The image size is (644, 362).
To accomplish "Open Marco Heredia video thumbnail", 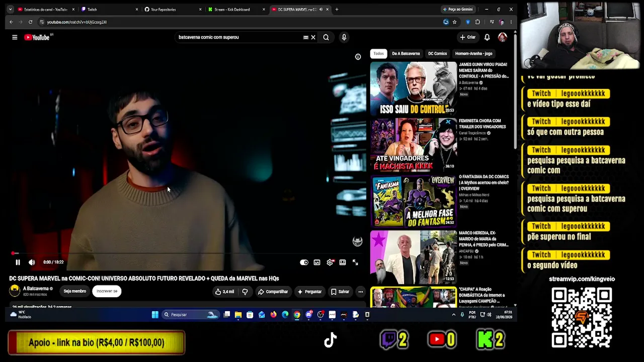I will (413, 257).
